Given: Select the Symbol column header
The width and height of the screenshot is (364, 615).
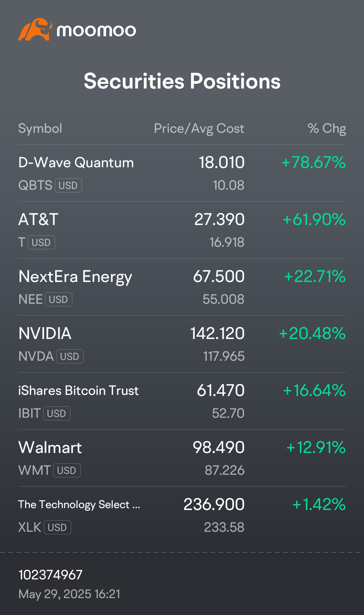Looking at the screenshot, I should 40,128.
